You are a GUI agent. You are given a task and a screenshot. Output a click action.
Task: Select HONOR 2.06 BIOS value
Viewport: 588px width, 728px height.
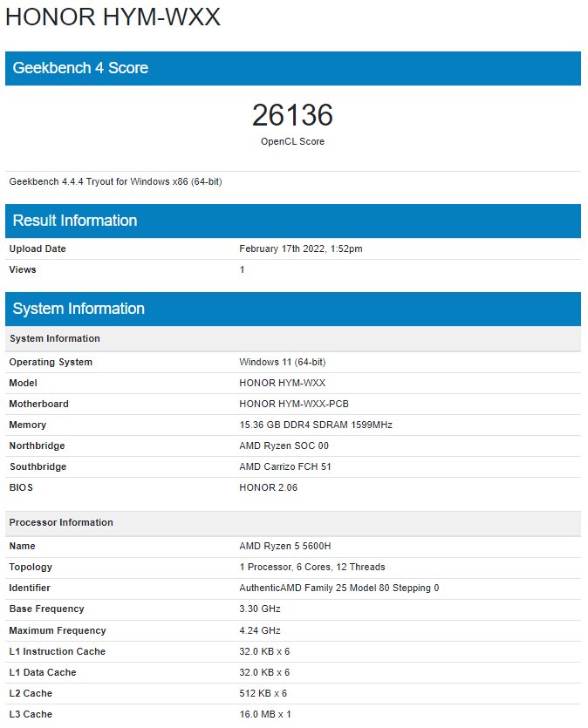point(269,487)
